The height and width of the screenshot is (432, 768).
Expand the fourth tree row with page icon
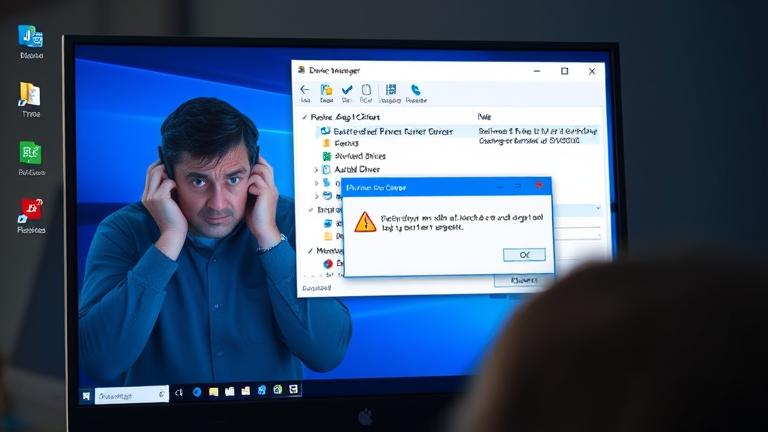tap(316, 169)
